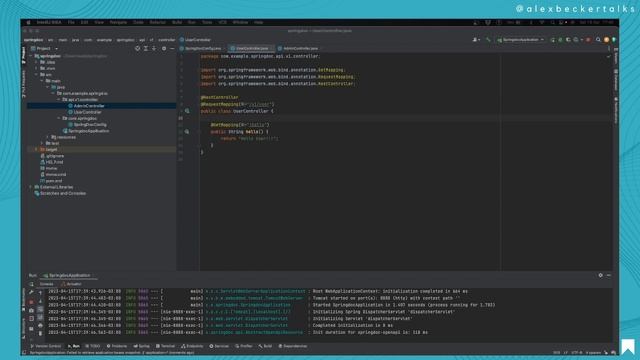Open the Build menu in menu bar
The width and height of the screenshot is (640, 360).
tap(177, 22)
